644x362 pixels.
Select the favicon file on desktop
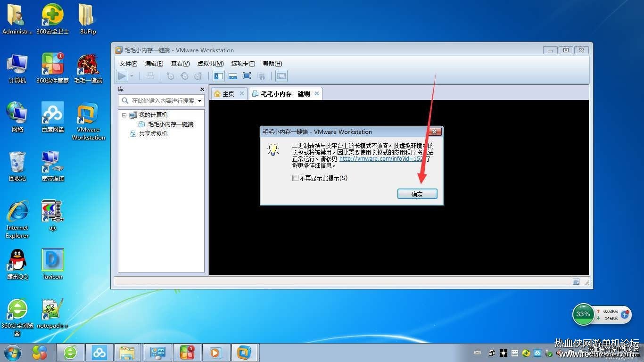point(53,264)
